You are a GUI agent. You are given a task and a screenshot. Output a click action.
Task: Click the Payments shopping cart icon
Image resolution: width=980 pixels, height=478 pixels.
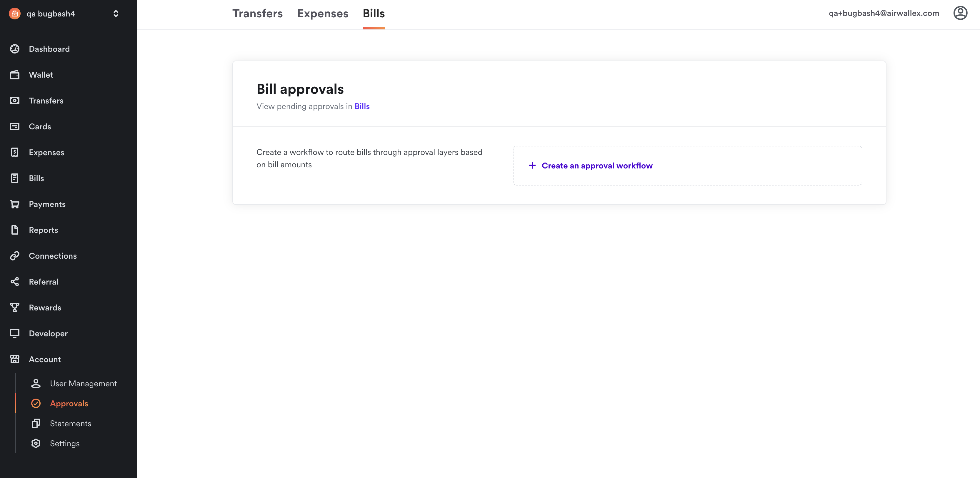14,204
